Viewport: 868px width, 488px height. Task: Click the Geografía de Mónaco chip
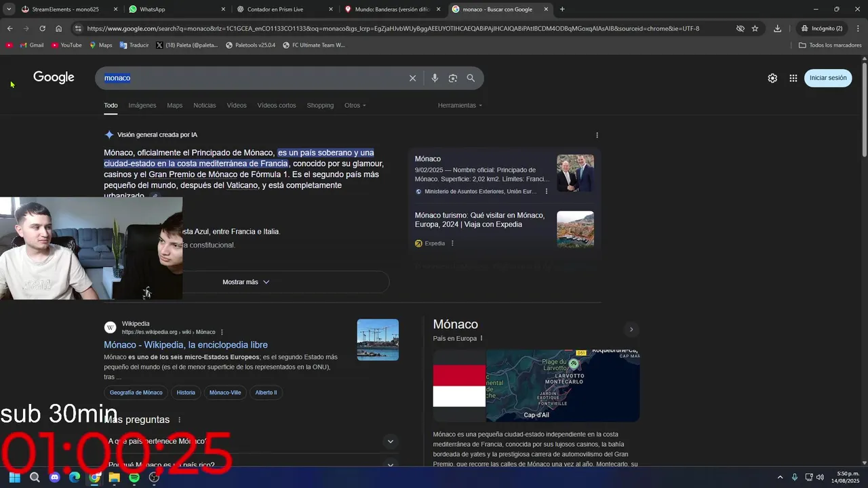[x=136, y=392]
